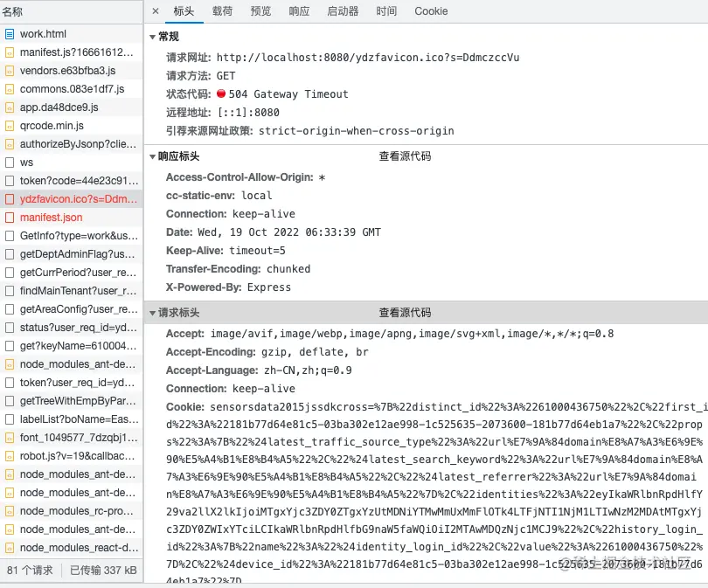Click the script icon for vendors.e63bfba3.js
Screen dimensions: 708x588
point(10,71)
